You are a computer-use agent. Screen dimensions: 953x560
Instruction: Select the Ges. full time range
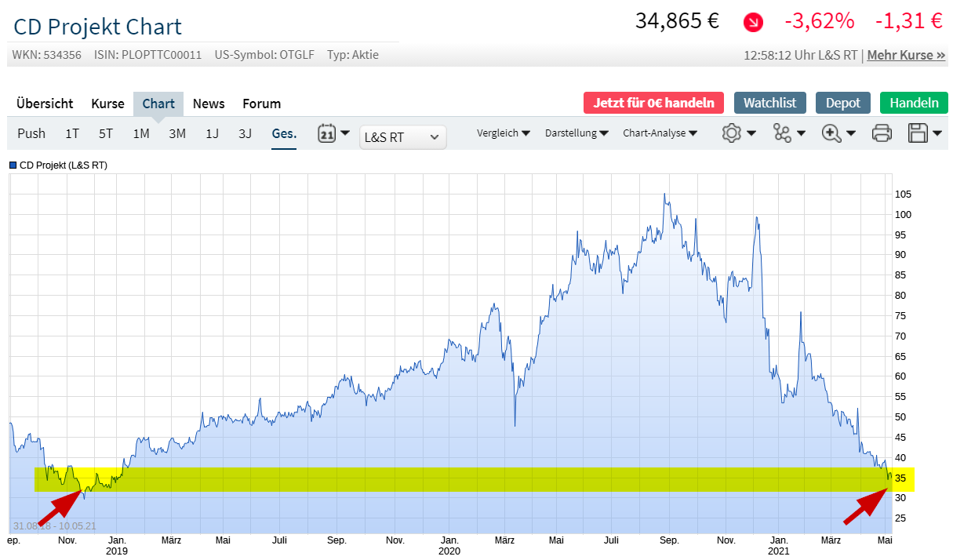(x=285, y=133)
